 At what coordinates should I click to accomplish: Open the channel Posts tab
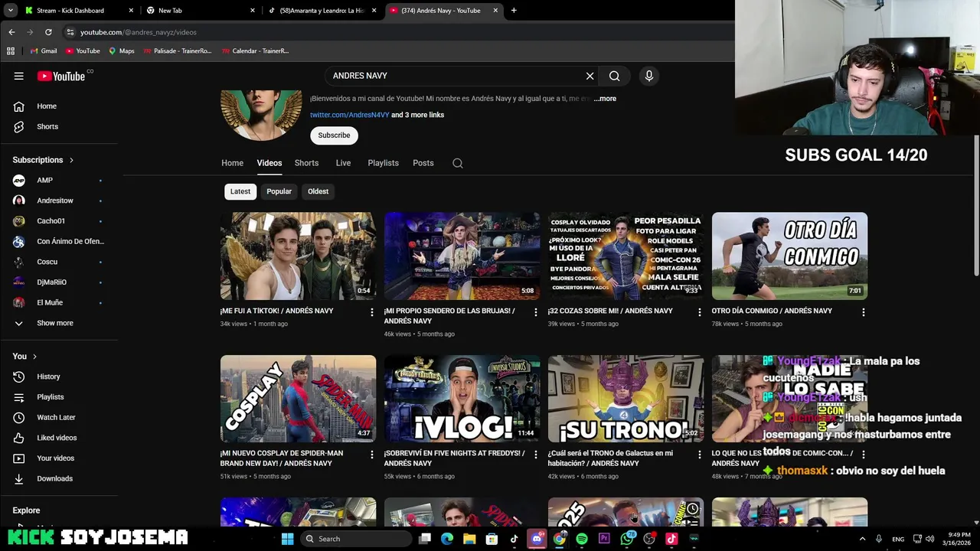click(423, 163)
